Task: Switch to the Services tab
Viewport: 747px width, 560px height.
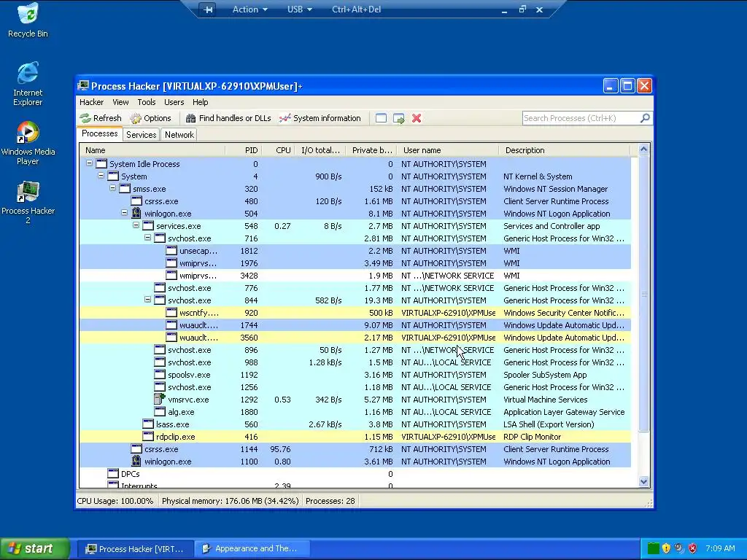Action: 141,135
